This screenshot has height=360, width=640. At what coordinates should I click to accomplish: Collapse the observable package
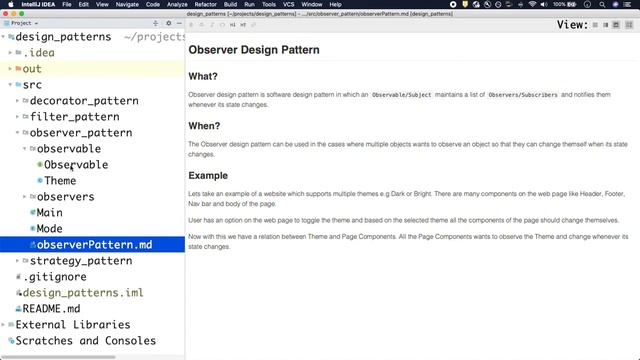coord(24,149)
